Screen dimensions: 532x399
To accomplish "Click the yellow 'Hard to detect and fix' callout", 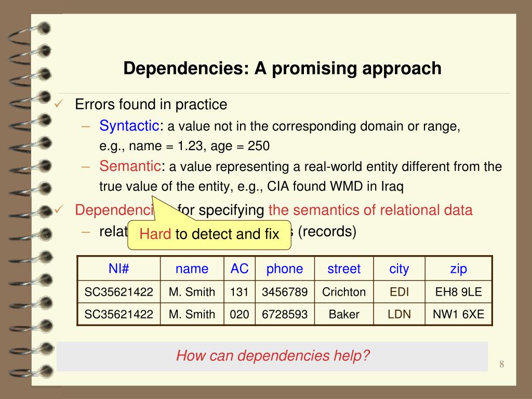I will (209, 234).
